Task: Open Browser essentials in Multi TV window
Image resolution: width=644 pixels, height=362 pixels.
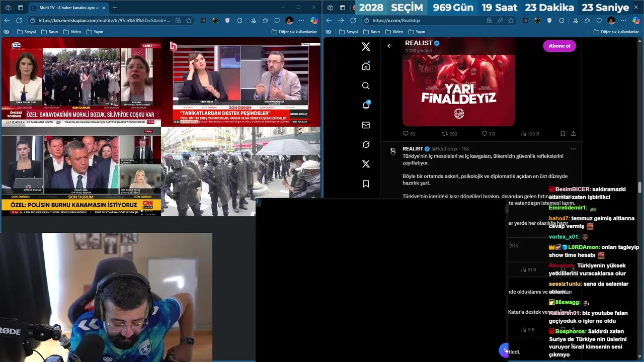Action: (277, 21)
